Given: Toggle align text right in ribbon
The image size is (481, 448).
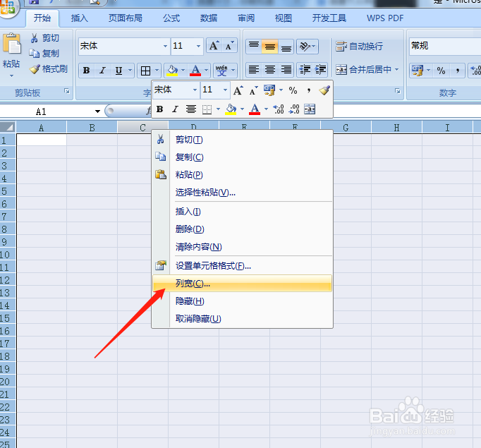Looking at the screenshot, I should point(286,70).
